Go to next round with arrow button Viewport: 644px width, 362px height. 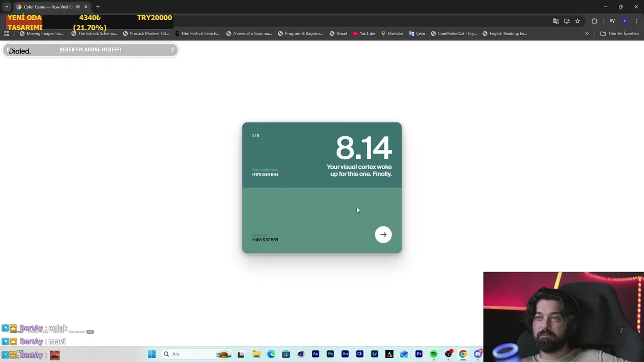tap(383, 235)
